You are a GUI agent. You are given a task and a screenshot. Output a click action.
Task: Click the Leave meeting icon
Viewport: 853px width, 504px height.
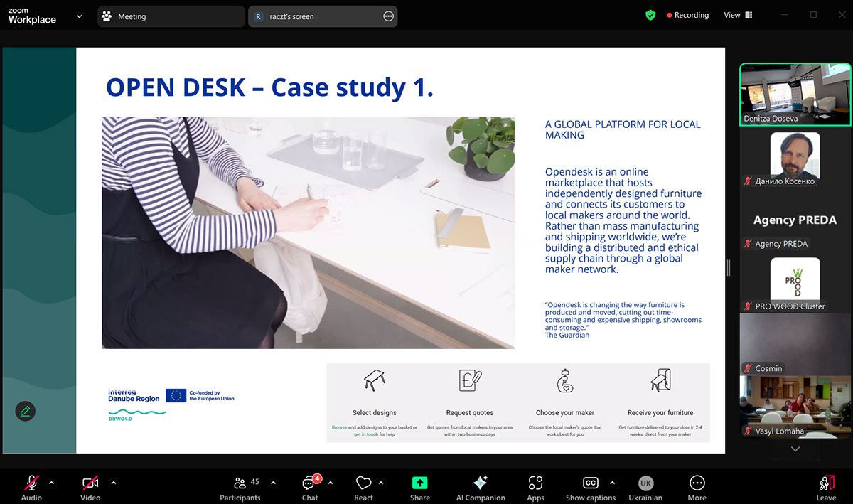pos(826,483)
